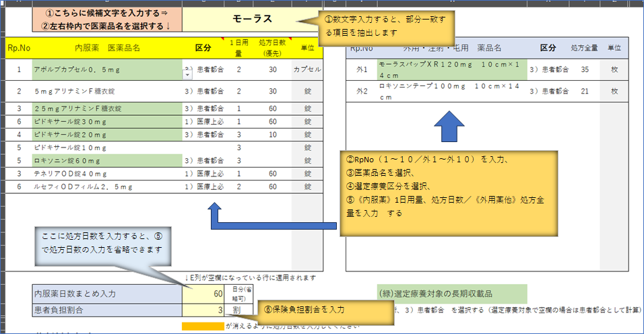Viewport: 644px width, 334px height.
Task: Click the 処方全量 value 21 for ロキソニンテープ
Action: [585, 91]
